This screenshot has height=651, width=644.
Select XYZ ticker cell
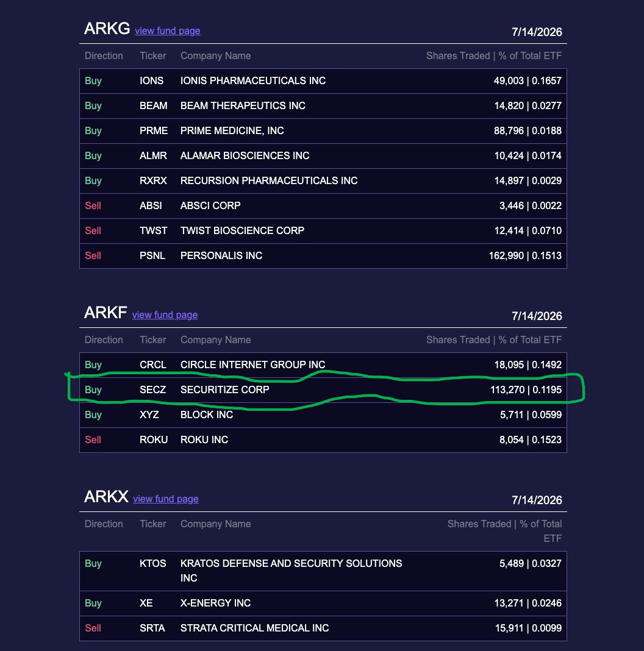(149, 414)
